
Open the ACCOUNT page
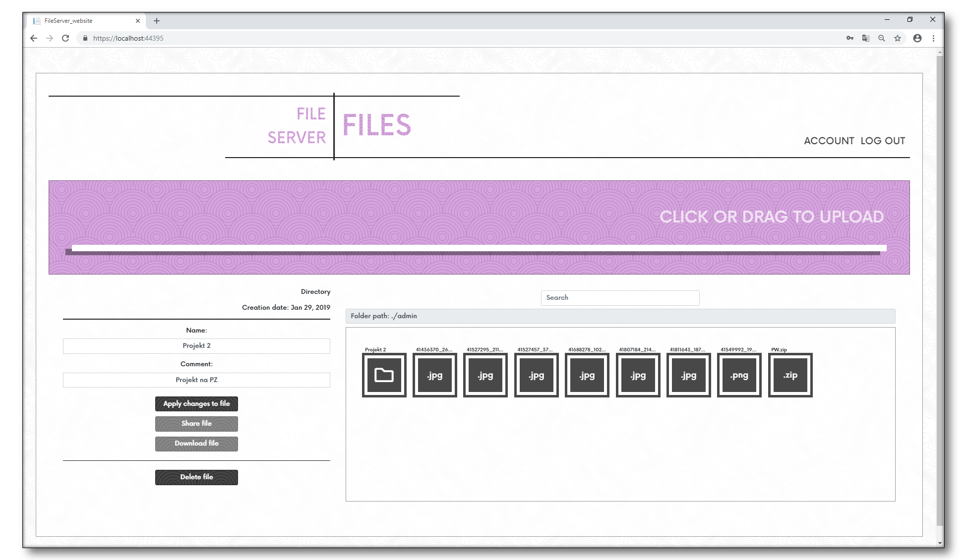coord(829,141)
